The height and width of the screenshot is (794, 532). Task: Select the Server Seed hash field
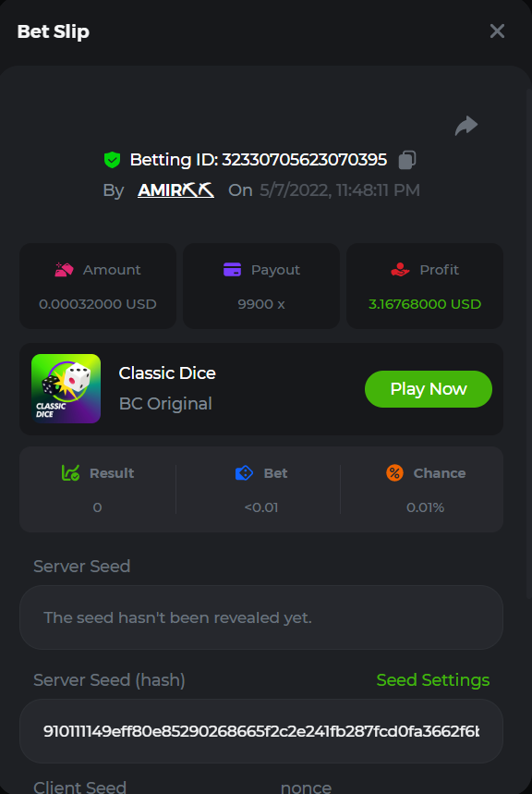click(261, 731)
